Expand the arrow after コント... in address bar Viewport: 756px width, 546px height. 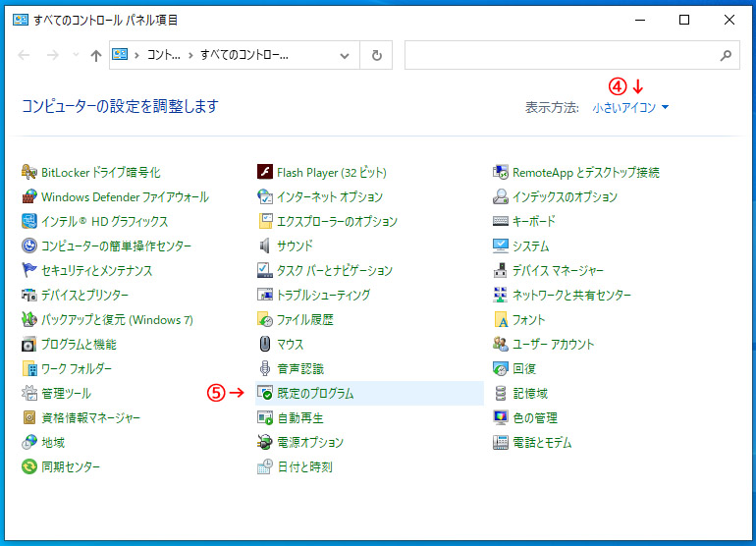click(190, 55)
